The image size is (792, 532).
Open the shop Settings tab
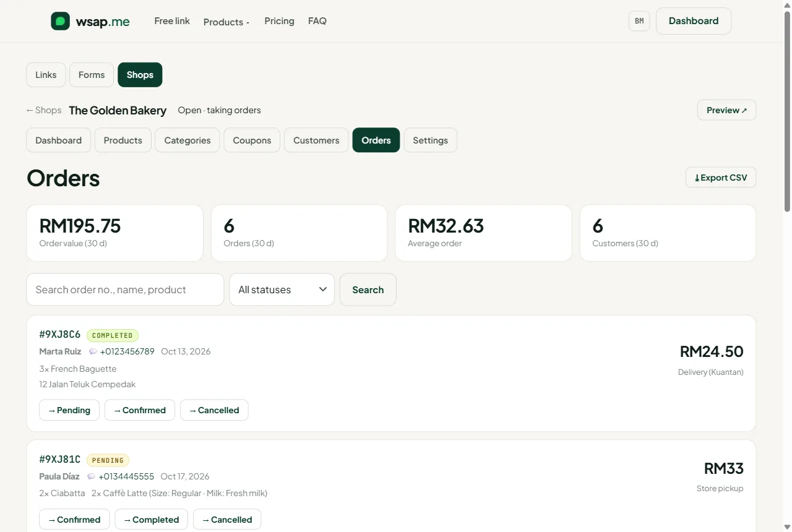pyautogui.click(x=431, y=140)
